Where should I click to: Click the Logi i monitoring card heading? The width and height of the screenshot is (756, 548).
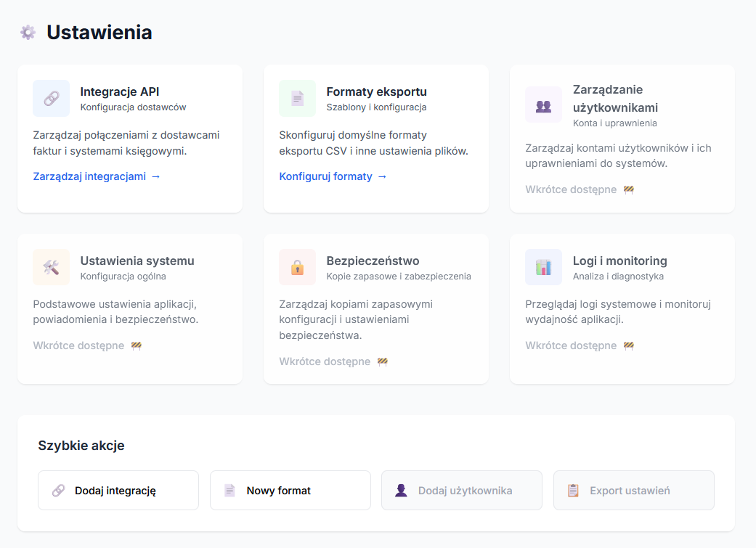click(x=619, y=261)
